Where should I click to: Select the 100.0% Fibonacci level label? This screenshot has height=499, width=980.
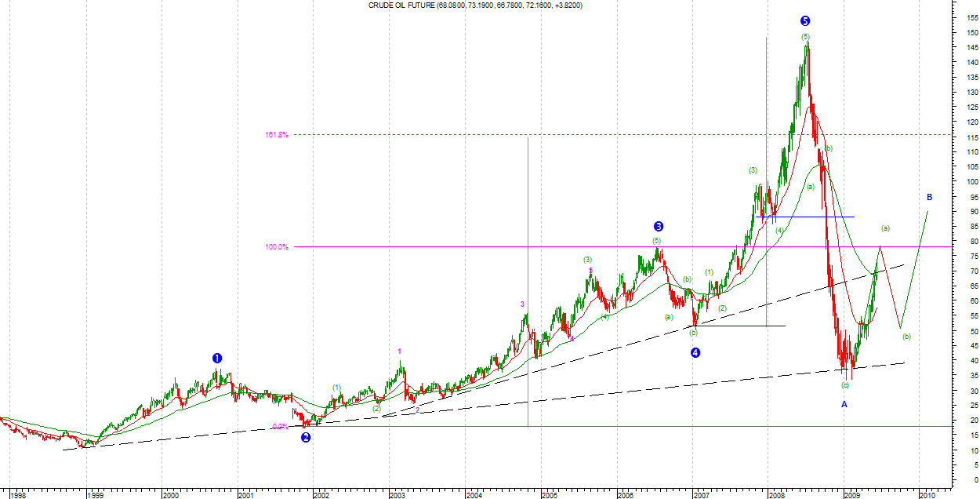coord(276,247)
